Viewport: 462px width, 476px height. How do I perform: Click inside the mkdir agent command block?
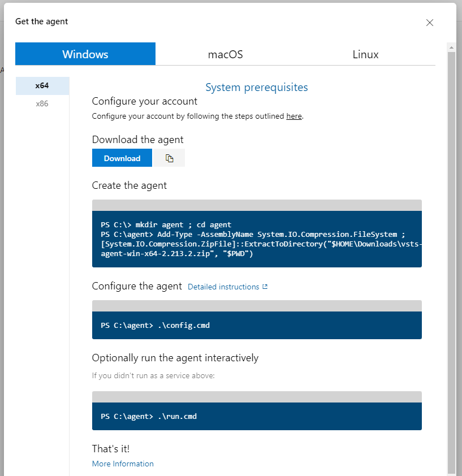pyautogui.click(x=257, y=239)
